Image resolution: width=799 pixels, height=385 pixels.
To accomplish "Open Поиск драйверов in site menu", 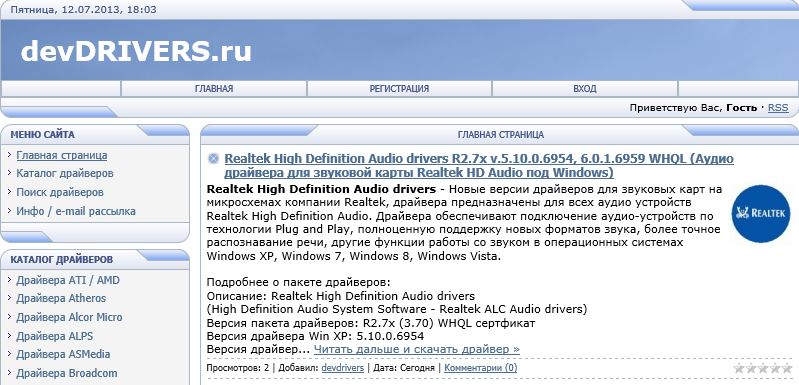I will (60, 192).
